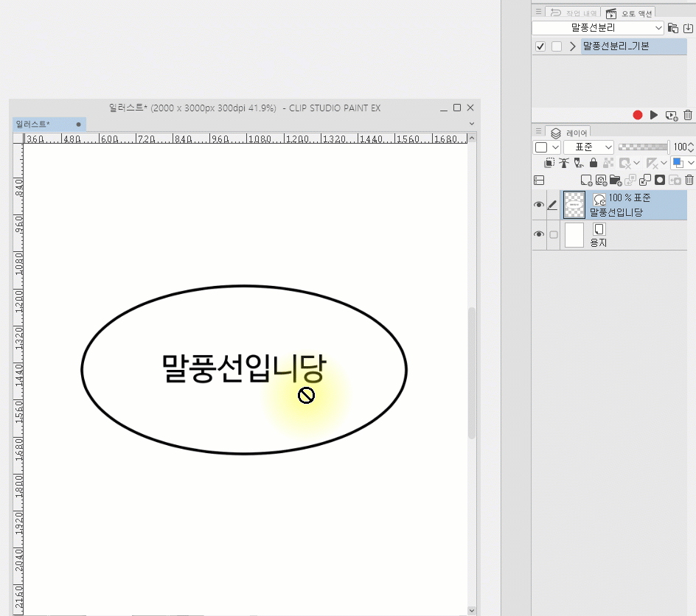Click the lock layer icon
The width and height of the screenshot is (696, 616).
pyautogui.click(x=594, y=163)
